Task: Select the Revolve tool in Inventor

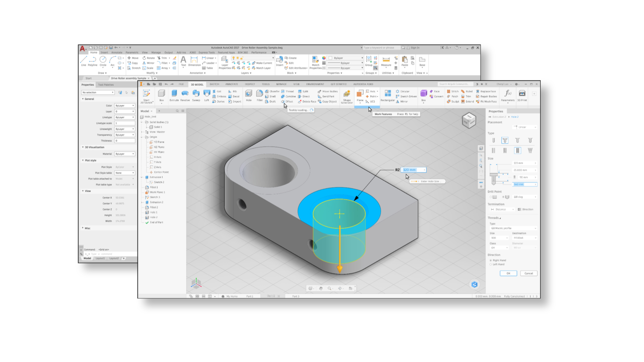Action: pos(185,96)
